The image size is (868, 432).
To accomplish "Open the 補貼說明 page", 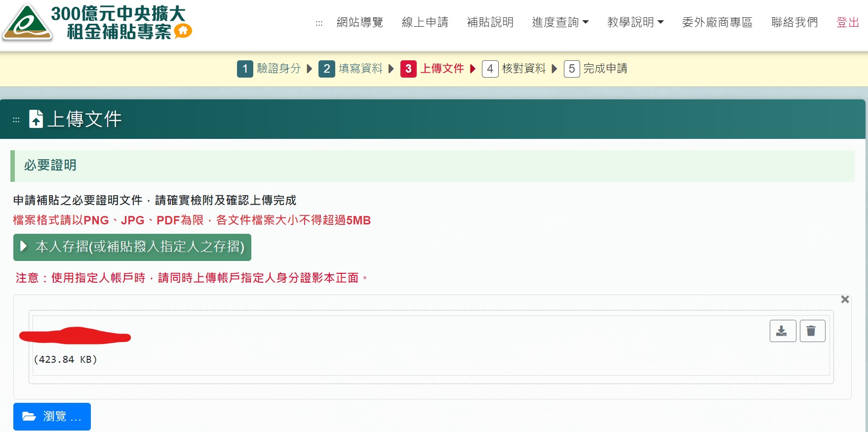I will [490, 22].
